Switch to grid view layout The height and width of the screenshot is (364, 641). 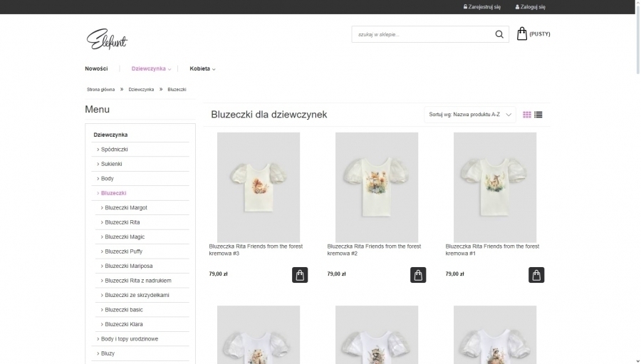527,115
